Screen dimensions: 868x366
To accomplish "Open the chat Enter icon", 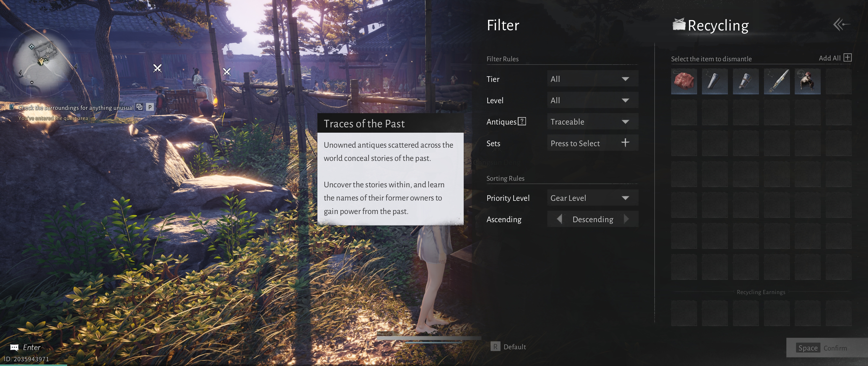I will (14, 347).
